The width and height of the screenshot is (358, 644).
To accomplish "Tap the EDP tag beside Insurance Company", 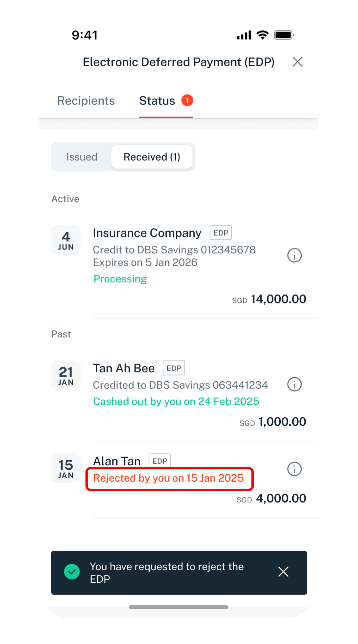I will pyautogui.click(x=221, y=233).
